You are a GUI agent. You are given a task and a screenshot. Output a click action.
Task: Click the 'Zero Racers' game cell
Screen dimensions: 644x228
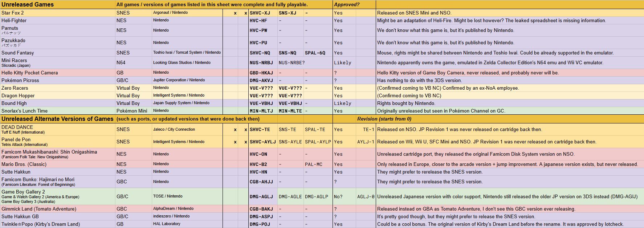tap(58, 88)
